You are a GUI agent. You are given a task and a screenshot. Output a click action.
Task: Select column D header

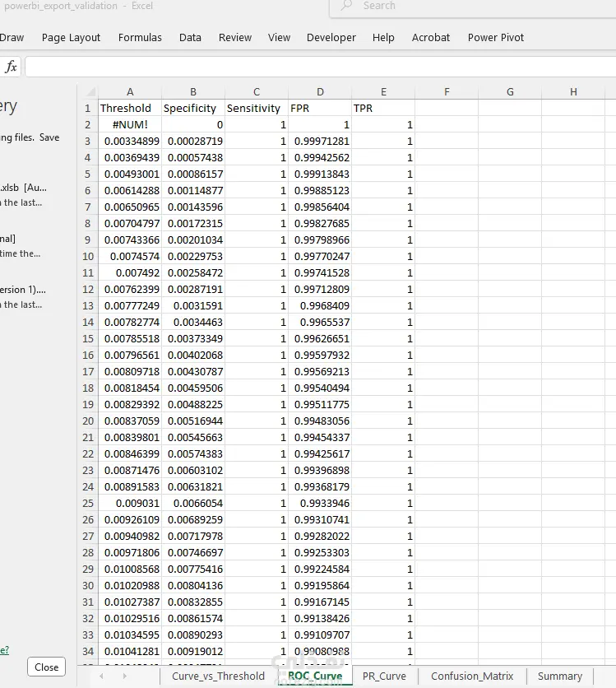(x=320, y=91)
